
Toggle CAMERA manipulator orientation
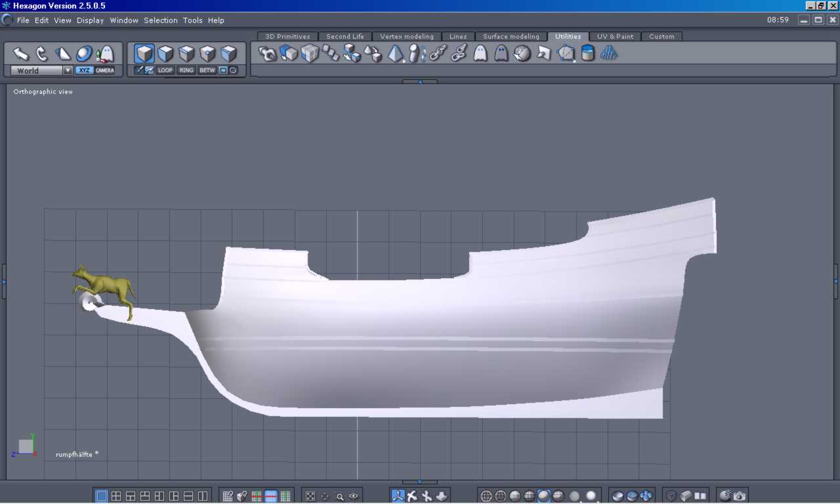[105, 70]
